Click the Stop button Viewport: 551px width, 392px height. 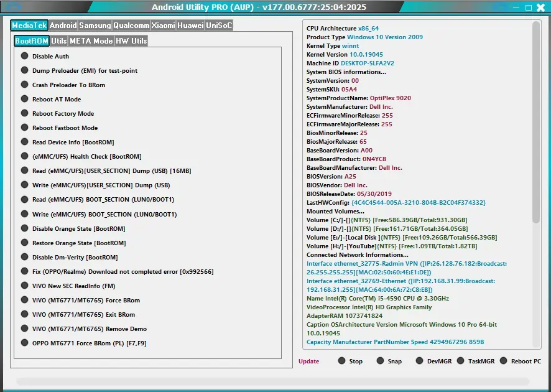[x=350, y=361]
